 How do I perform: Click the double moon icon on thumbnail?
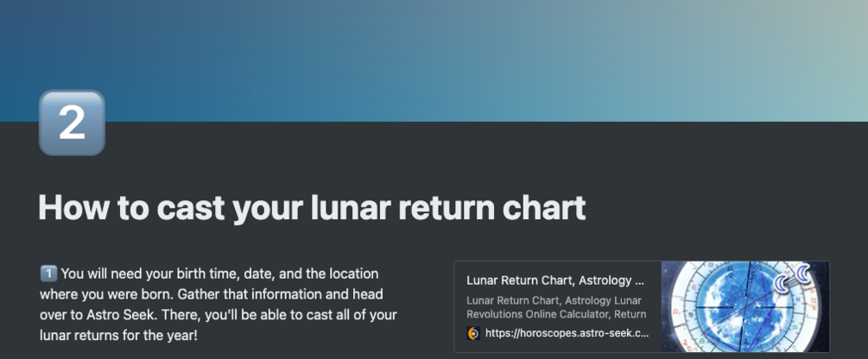(x=793, y=281)
